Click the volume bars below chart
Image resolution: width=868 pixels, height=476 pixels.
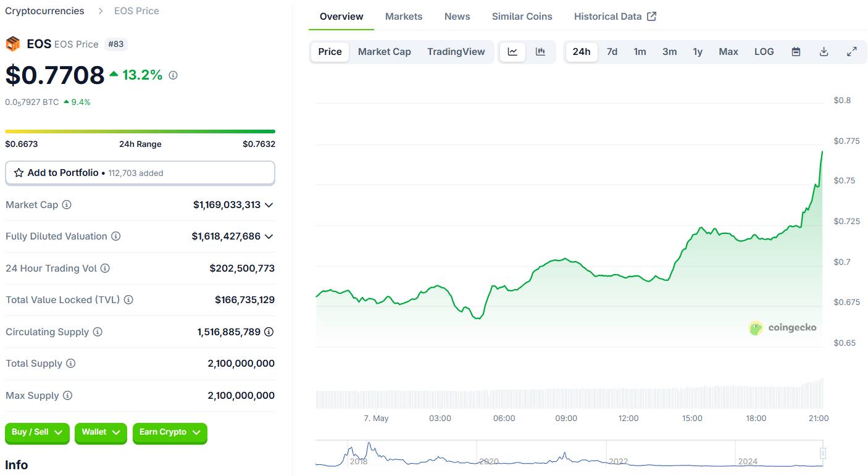tap(569, 393)
